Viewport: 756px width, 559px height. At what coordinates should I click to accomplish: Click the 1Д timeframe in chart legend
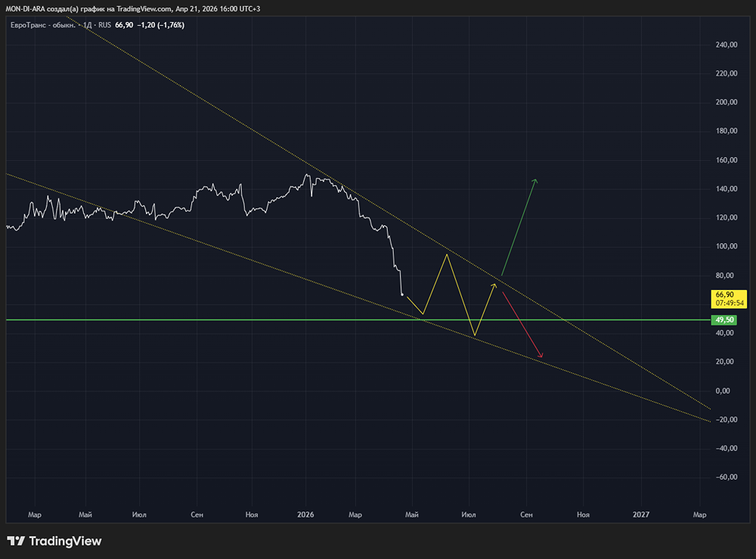pyautogui.click(x=87, y=25)
